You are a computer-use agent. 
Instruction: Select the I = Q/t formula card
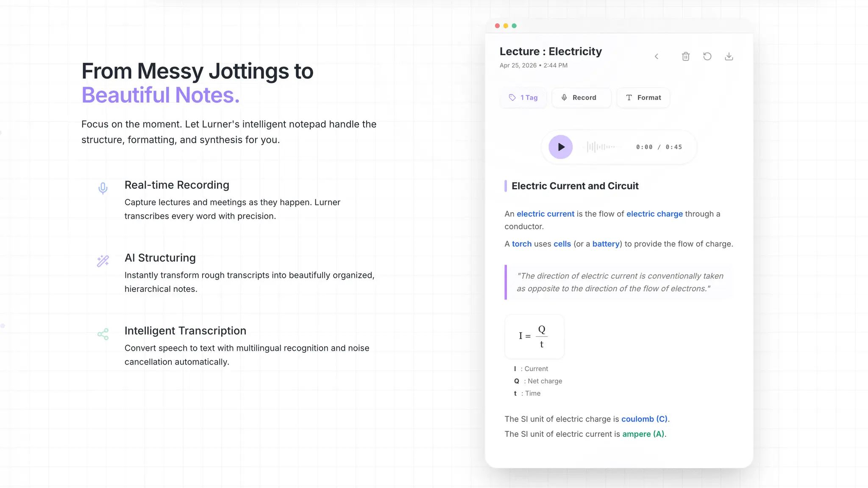coord(534,337)
